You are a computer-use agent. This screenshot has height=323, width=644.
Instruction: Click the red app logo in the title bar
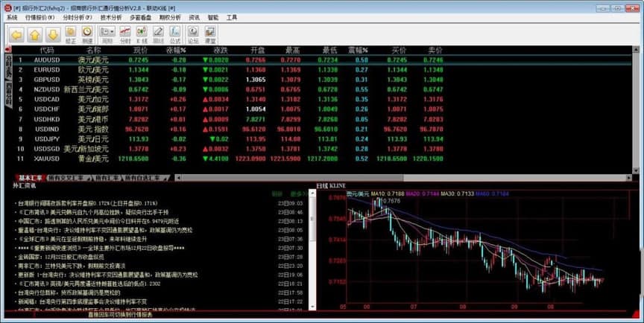(x=7, y=7)
